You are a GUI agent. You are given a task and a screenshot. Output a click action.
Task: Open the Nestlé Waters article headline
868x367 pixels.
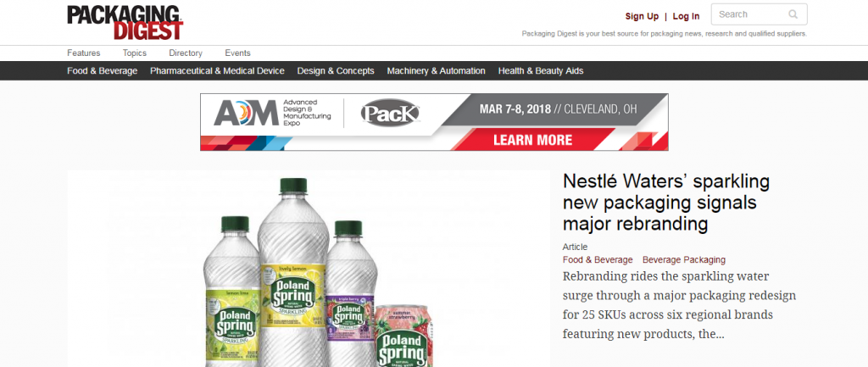click(x=666, y=202)
